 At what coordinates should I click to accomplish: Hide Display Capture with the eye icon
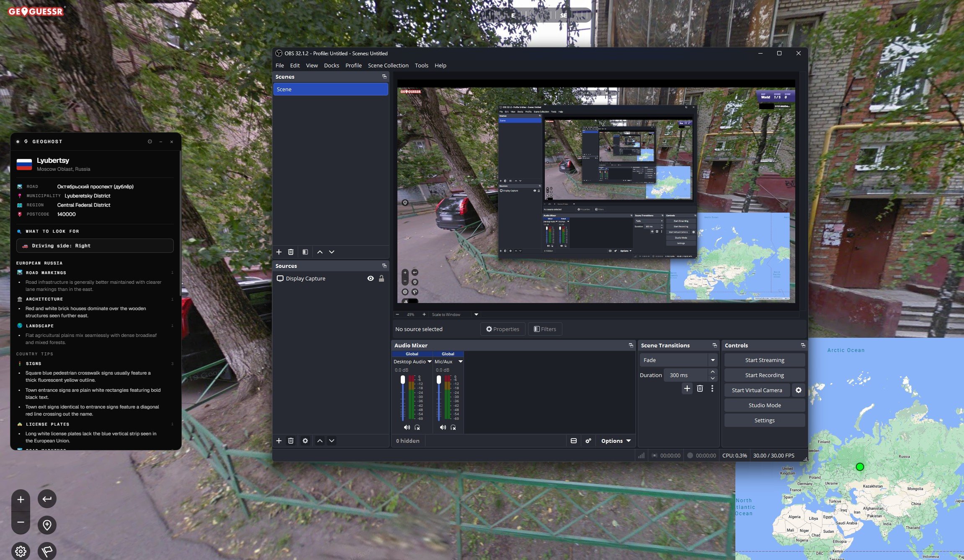pos(371,278)
